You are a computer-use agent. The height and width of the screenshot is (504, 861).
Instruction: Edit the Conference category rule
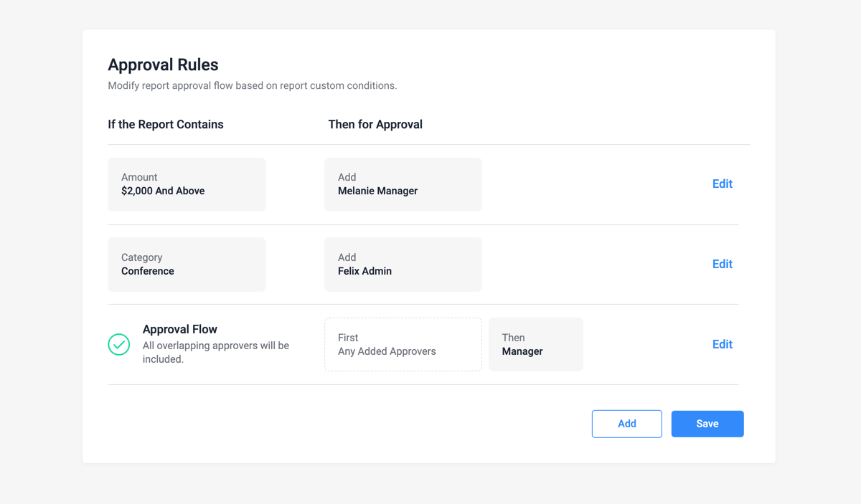722,264
